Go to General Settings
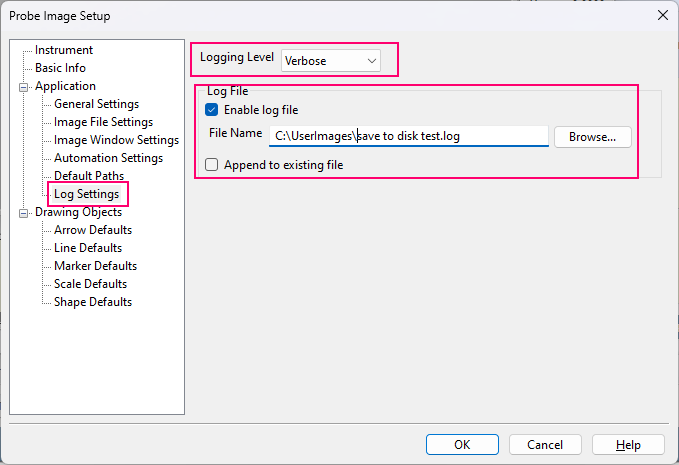The image size is (679, 465). click(x=96, y=104)
